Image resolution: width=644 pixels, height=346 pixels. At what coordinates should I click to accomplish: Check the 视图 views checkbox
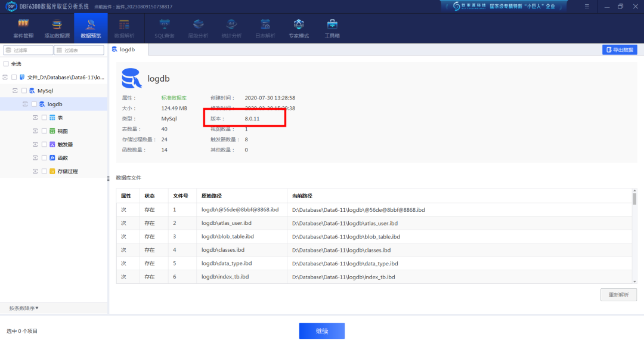44,131
